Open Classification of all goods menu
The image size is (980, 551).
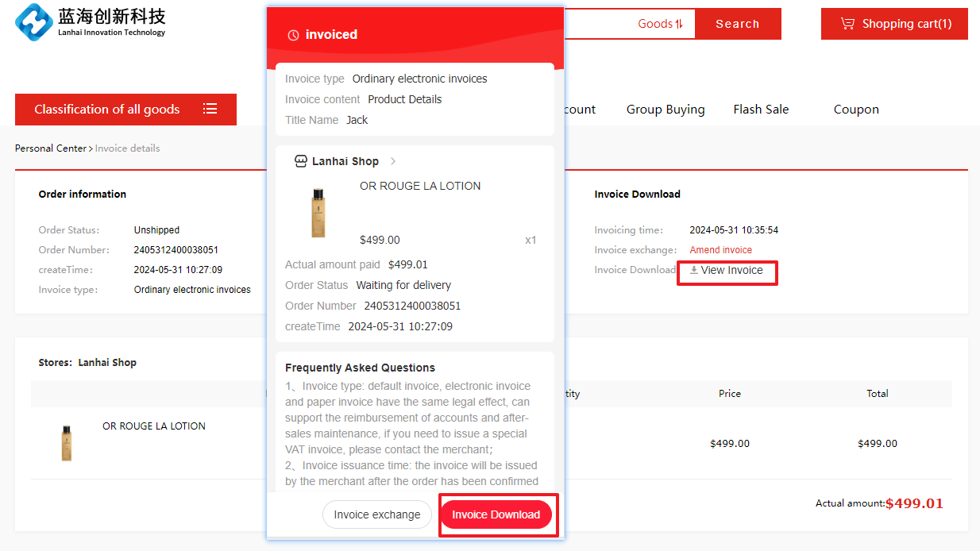coord(125,110)
